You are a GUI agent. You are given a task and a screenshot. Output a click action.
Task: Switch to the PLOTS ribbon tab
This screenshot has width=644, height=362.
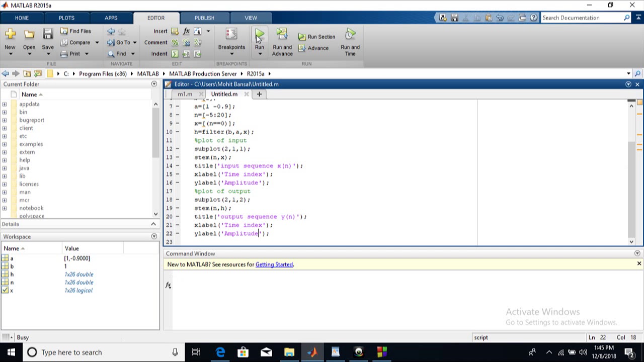[x=66, y=18]
